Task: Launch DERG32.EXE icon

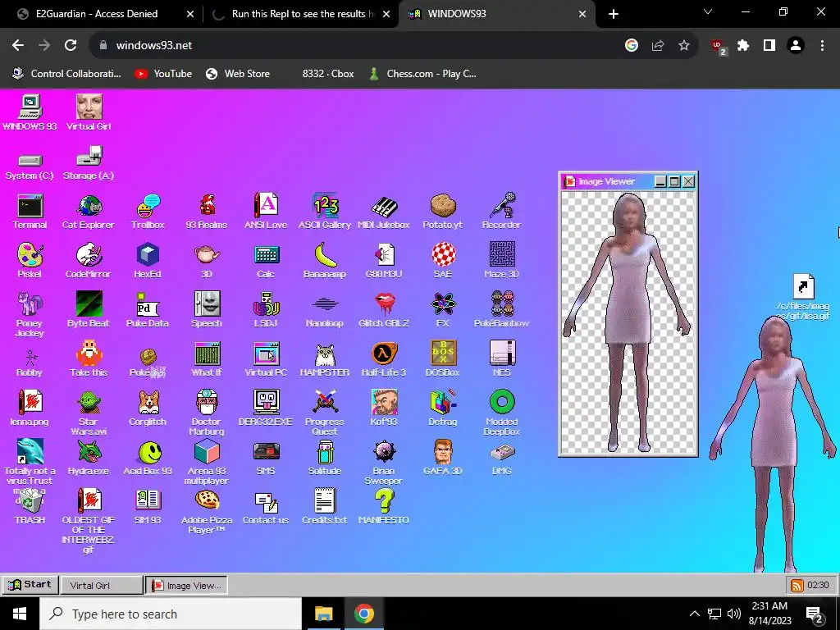Action: [266, 409]
